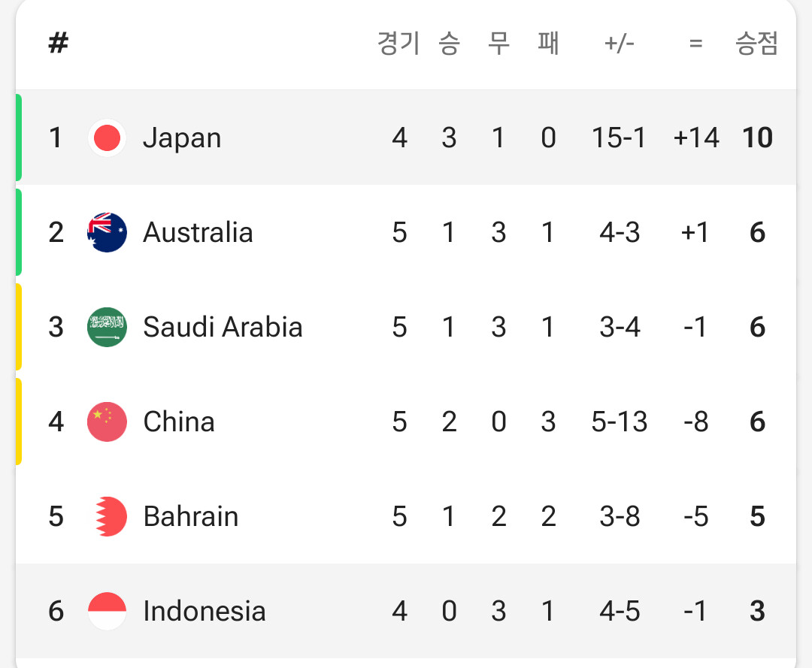Screen dimensions: 812x668
Task: Open the Japan team name link
Action: 182,138
